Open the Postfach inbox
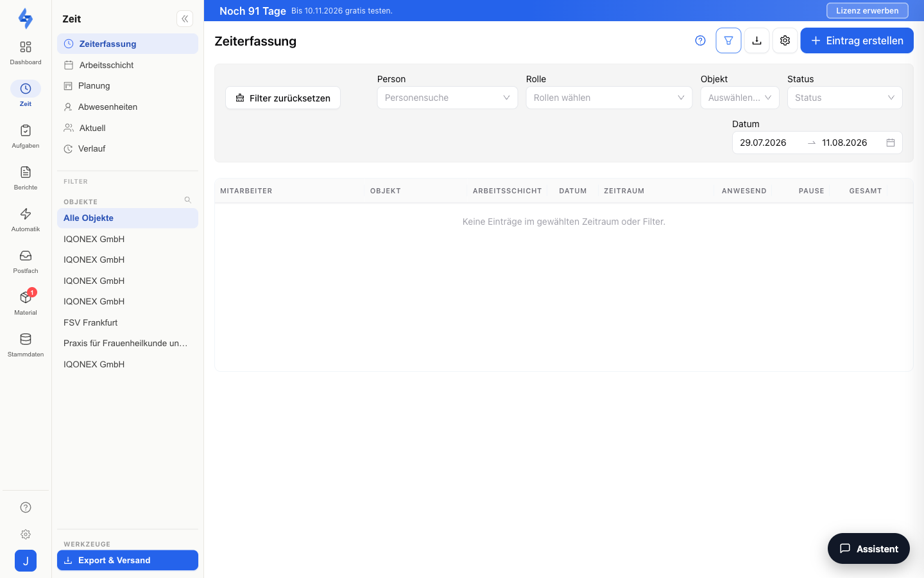The image size is (924, 578). click(x=26, y=261)
